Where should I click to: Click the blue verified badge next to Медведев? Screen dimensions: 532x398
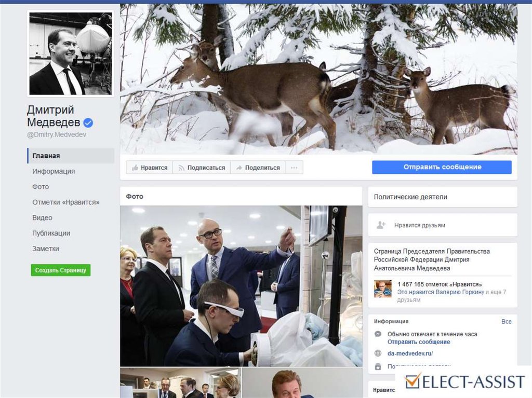tap(88, 123)
